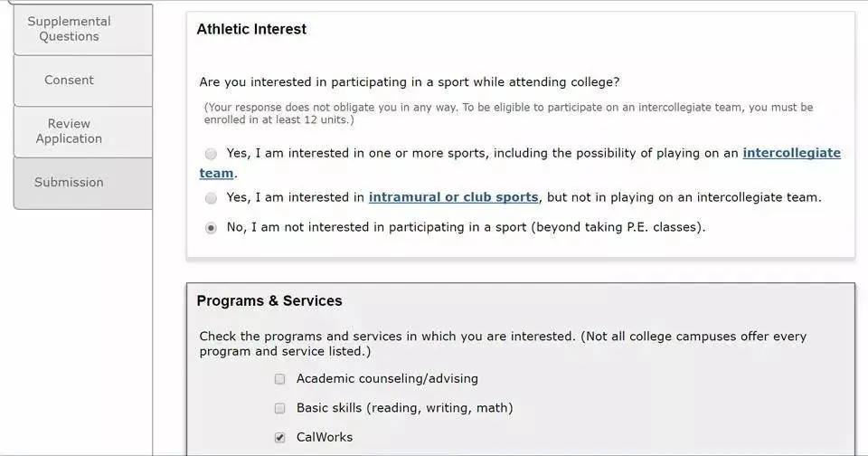Choose the intramural or club sports radio button
The width and height of the screenshot is (868, 456).
tap(211, 197)
